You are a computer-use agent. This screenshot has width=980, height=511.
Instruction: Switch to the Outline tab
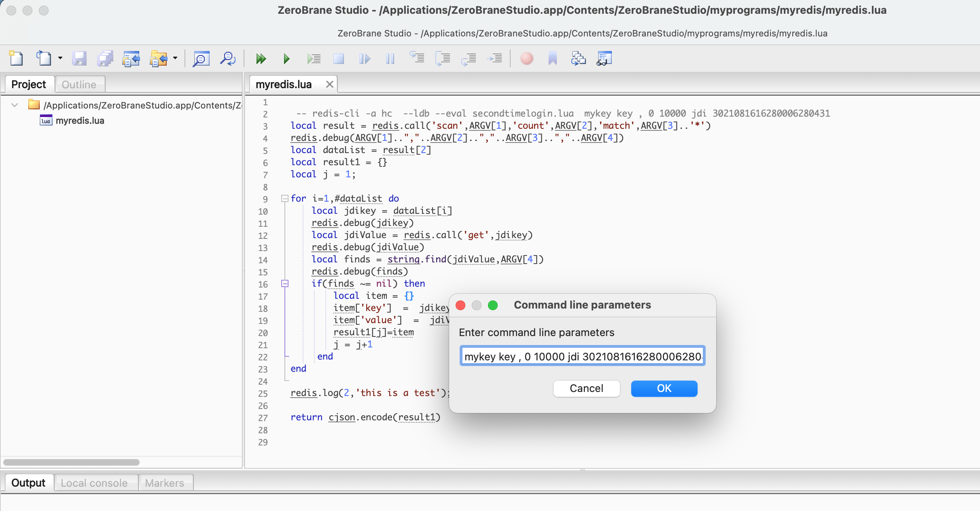click(x=79, y=84)
